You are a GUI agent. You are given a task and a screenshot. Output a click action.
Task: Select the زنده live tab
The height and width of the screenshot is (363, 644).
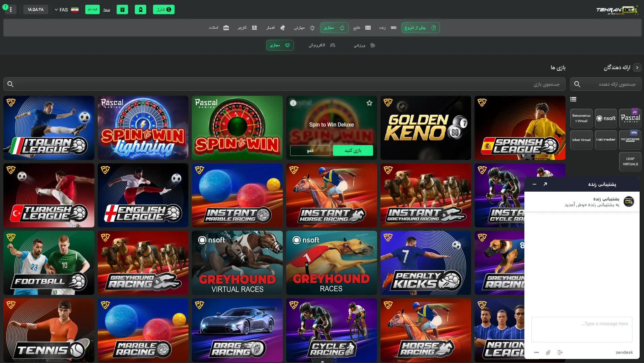click(388, 28)
